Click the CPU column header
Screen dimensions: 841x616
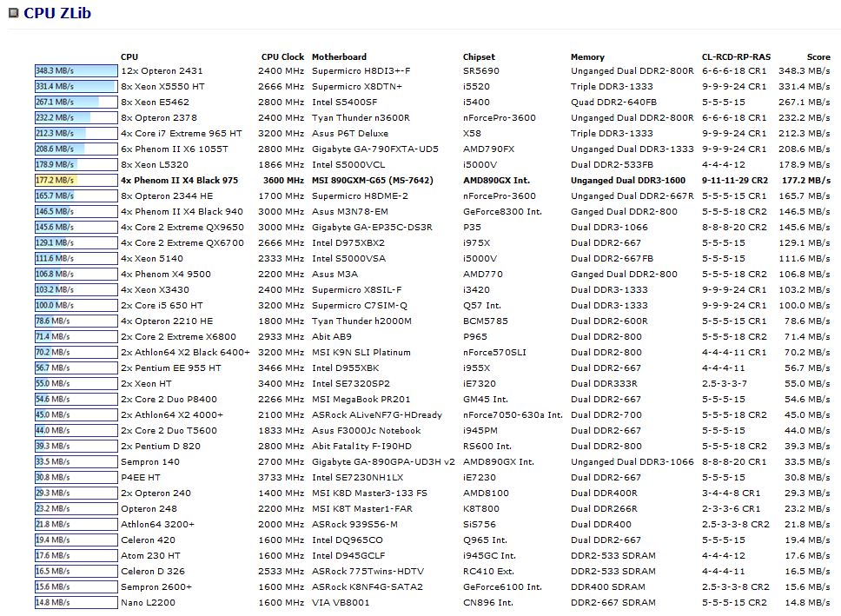129,56
